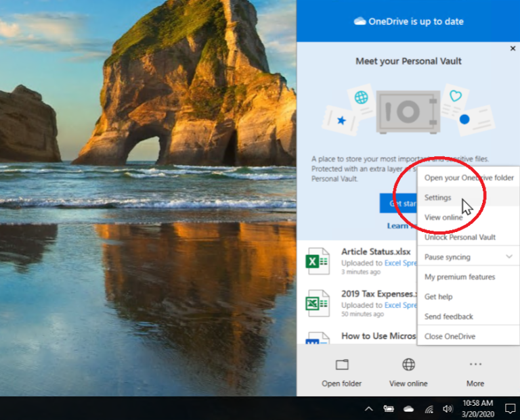Select Open your OneDrive folder menu entry
The image size is (520, 420).
(469, 178)
